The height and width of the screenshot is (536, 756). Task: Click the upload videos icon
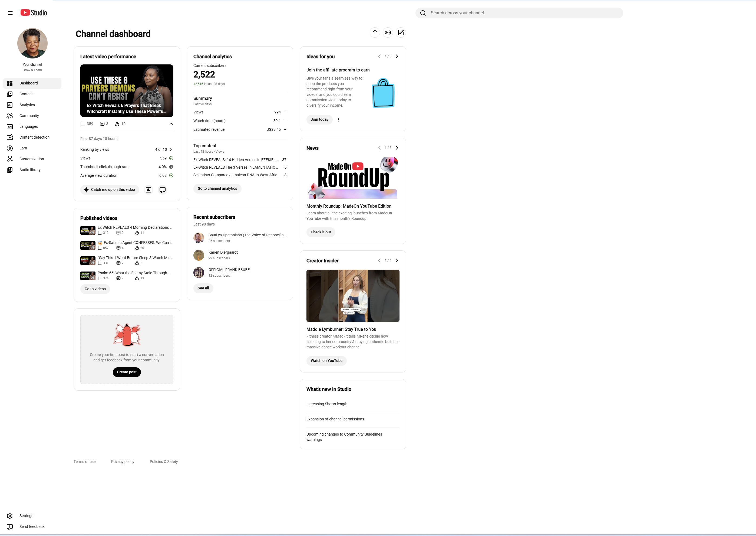(x=375, y=32)
